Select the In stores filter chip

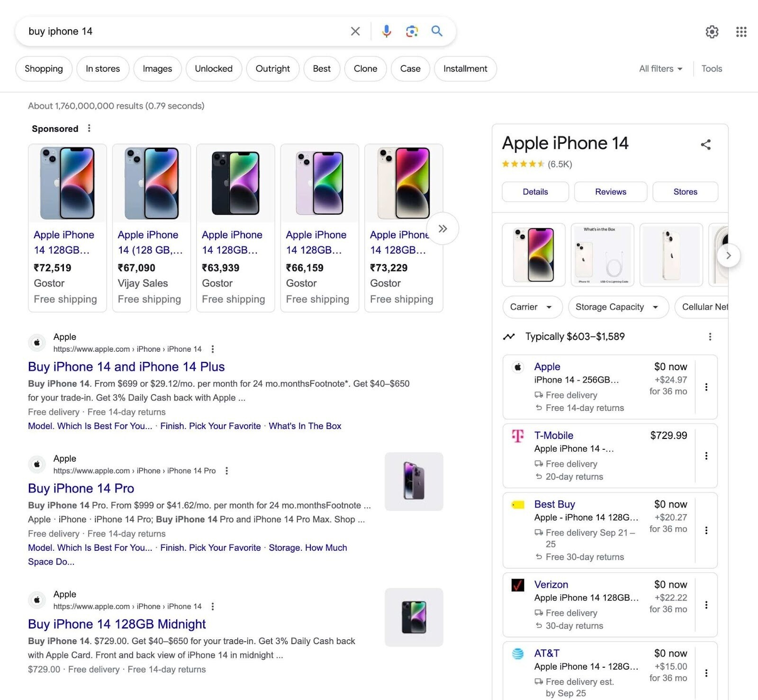(x=103, y=69)
